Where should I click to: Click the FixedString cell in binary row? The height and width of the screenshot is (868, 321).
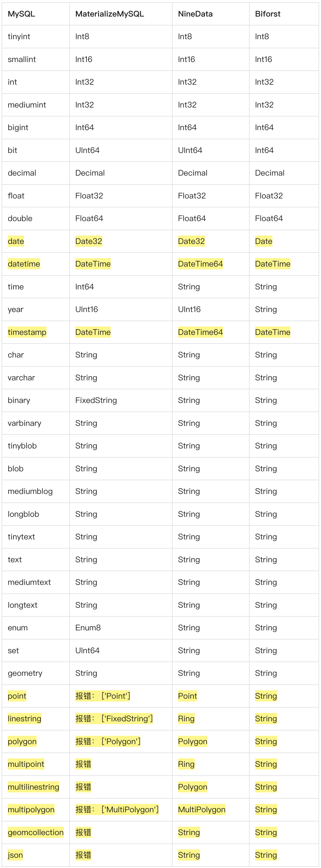click(x=96, y=400)
